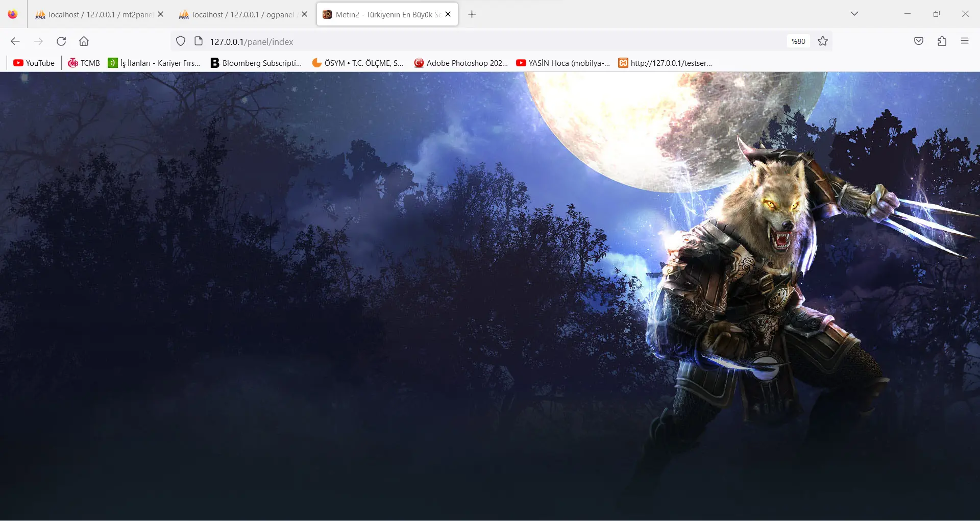Viewport: 980px width, 521px height.
Task: Open Firefox View icon in tab strip
Action: tap(13, 14)
